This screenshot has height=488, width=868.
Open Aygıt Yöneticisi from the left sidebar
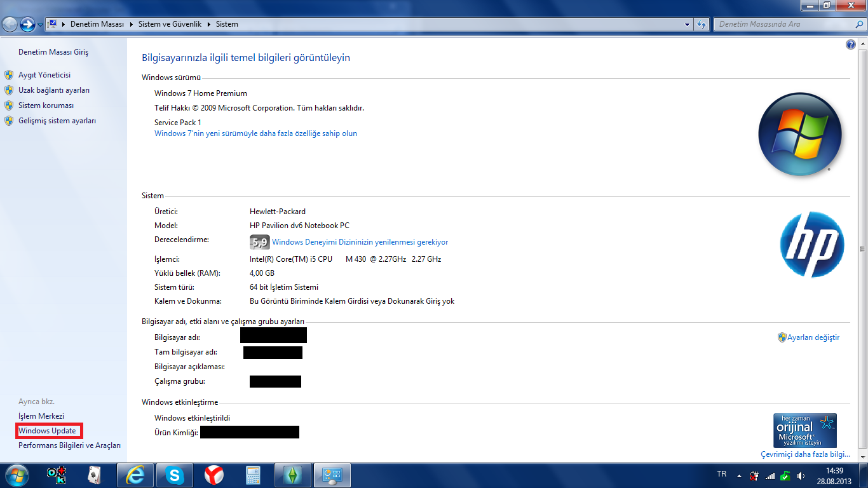coord(44,75)
